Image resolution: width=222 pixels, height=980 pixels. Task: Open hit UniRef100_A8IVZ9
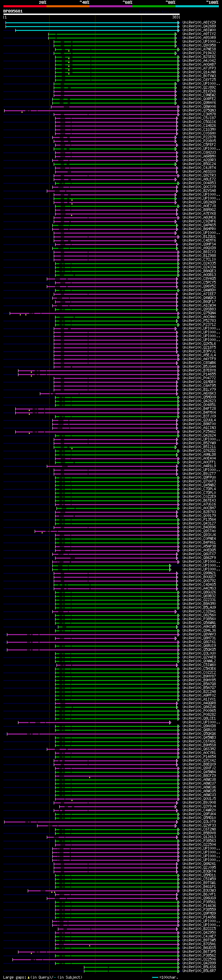click(199, 23)
